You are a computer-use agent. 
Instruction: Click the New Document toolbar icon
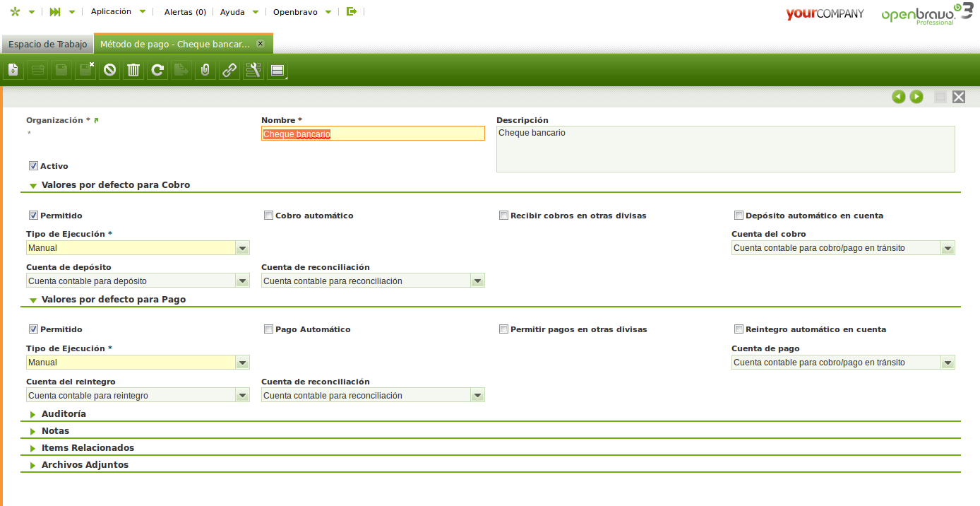click(13, 70)
